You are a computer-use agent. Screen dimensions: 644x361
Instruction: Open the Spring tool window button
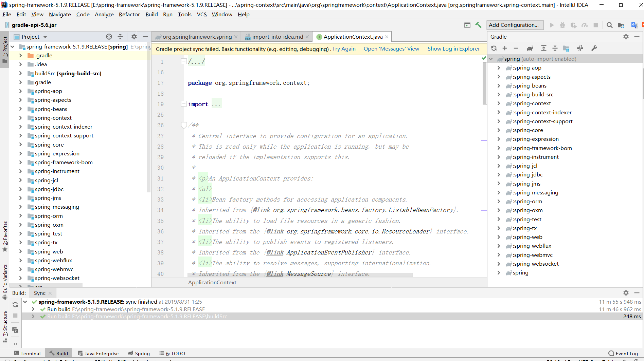pyautogui.click(x=139, y=353)
